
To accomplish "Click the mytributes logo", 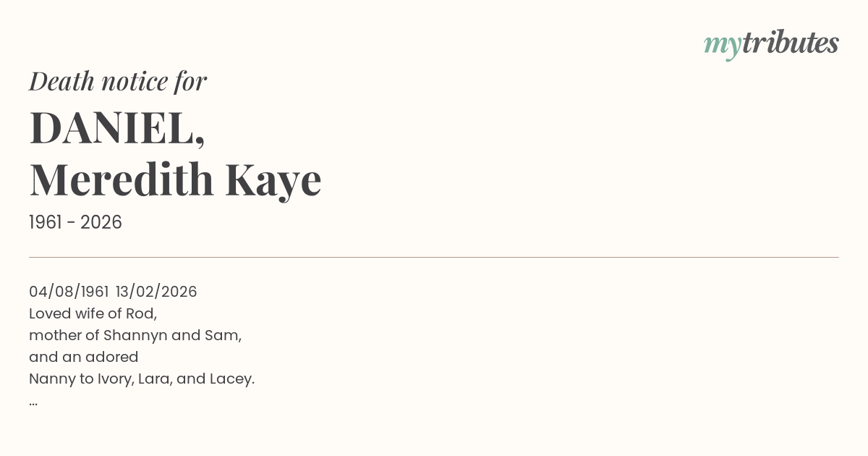I will (x=771, y=43).
